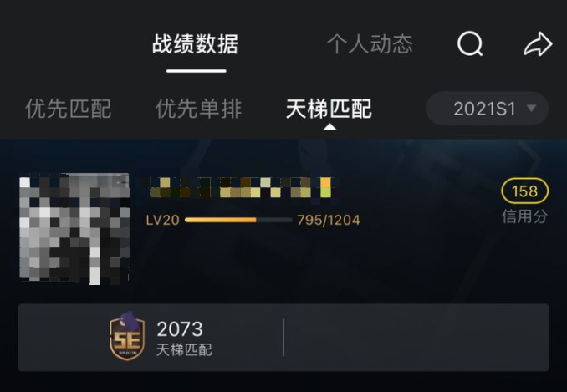
Task: Click the orange experience progress bar
Action: 238,220
